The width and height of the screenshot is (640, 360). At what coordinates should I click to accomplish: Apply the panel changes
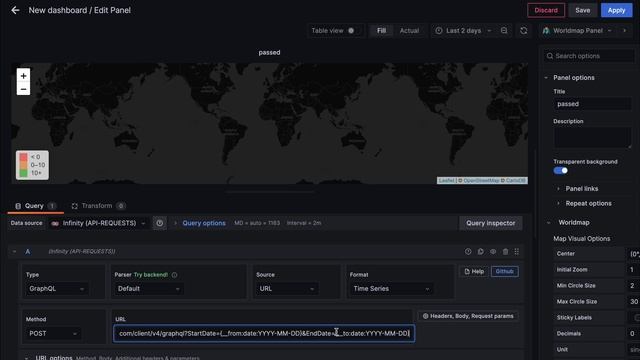tap(616, 10)
